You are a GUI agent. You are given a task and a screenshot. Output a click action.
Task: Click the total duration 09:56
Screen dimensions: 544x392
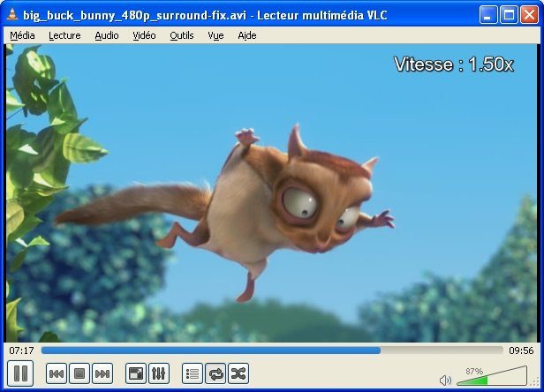[521, 351]
